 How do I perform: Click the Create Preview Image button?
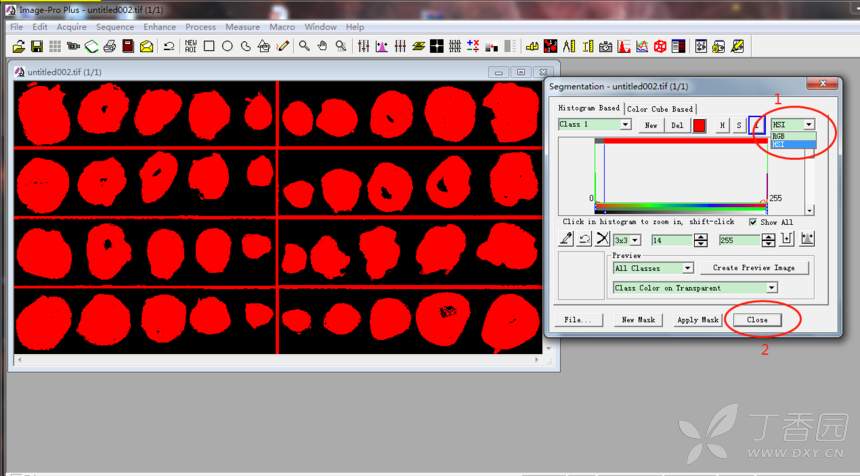point(754,268)
